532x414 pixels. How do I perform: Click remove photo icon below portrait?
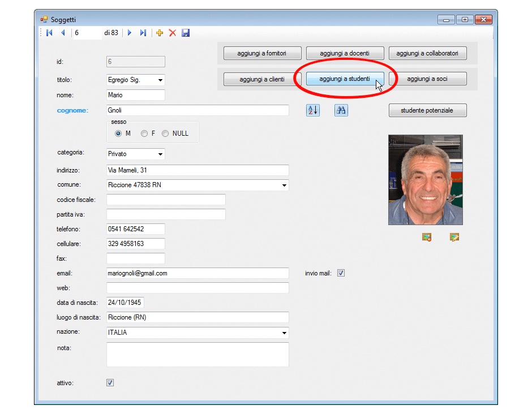[x=427, y=237]
